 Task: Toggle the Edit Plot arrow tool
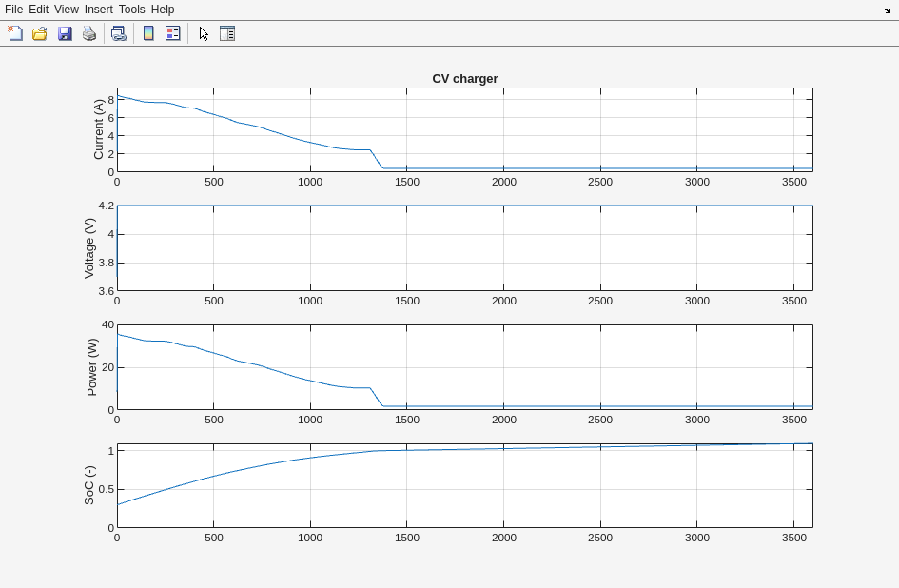(204, 33)
